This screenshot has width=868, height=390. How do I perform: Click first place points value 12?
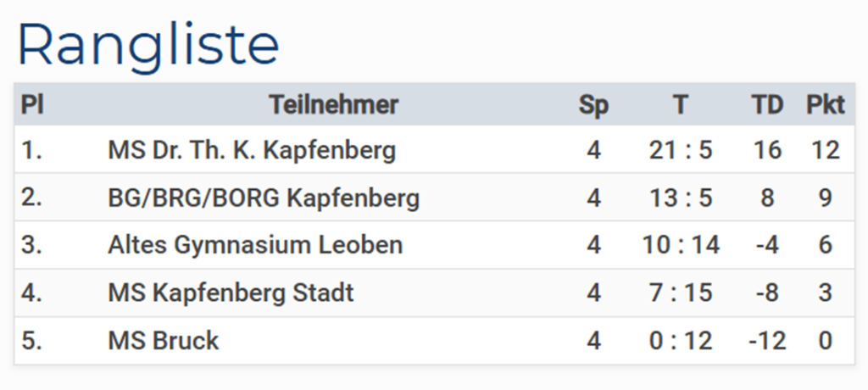[825, 151]
